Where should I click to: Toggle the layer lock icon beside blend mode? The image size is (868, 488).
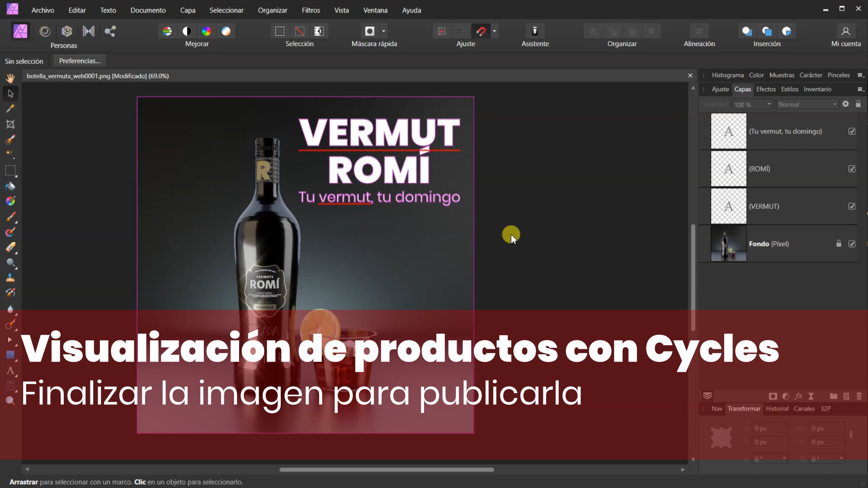point(858,104)
